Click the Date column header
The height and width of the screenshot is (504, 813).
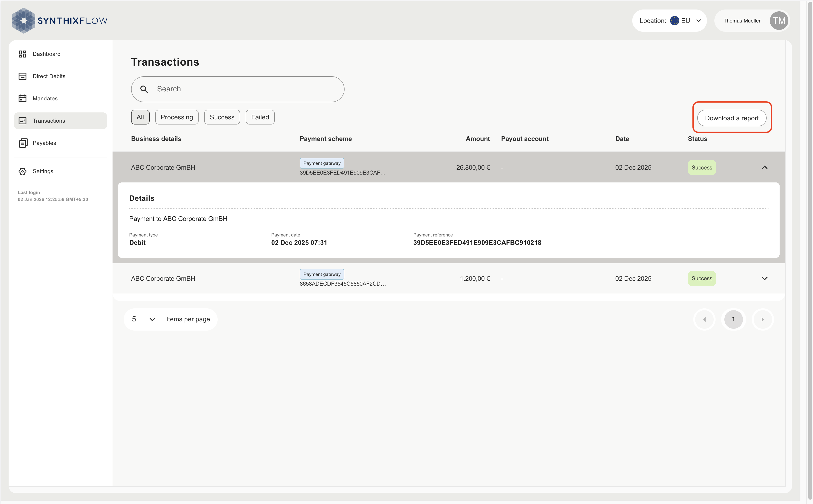point(622,139)
